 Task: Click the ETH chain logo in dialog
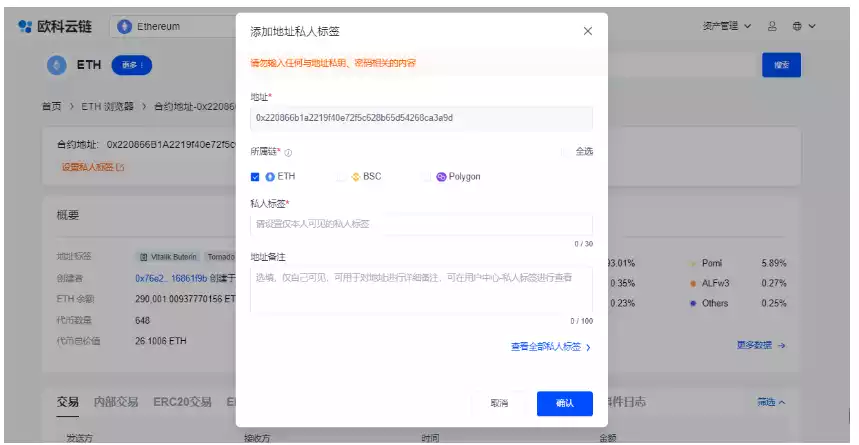(x=270, y=177)
